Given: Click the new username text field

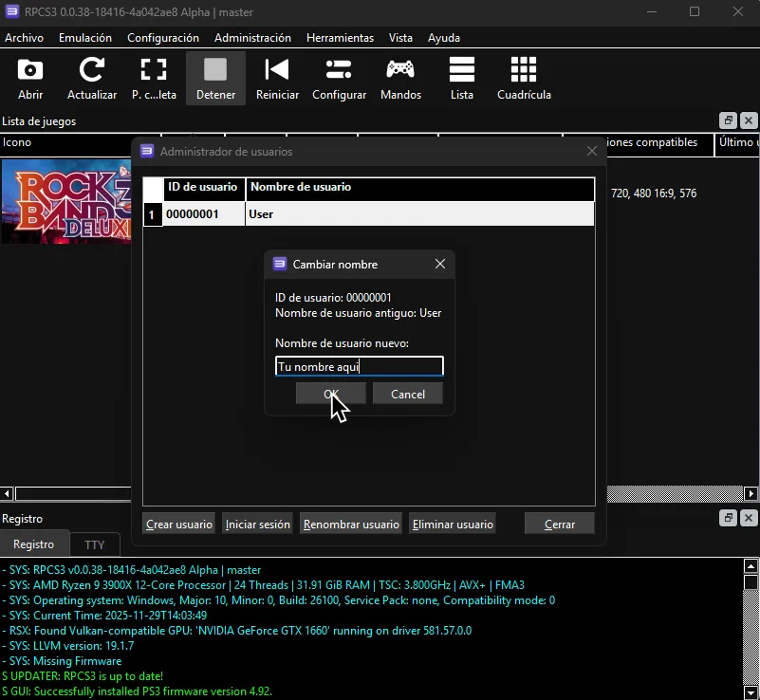Looking at the screenshot, I should click(x=359, y=365).
